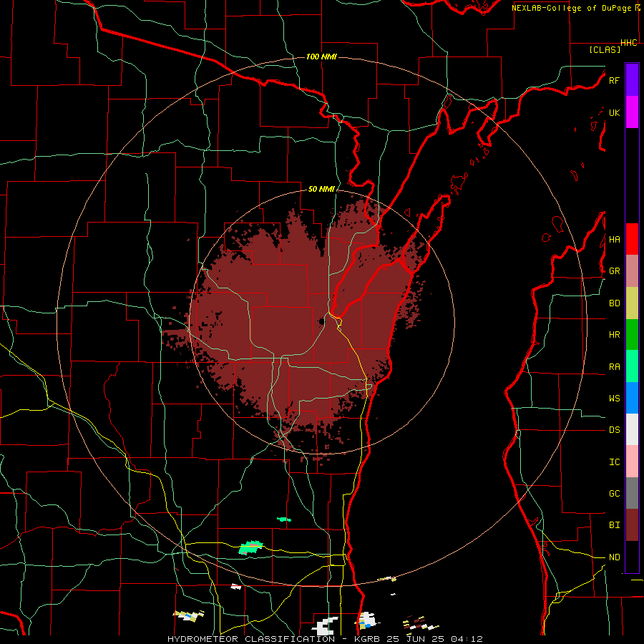Screen dimensions: 644x644
Task: Click the BI legend label
Action: tap(614, 525)
